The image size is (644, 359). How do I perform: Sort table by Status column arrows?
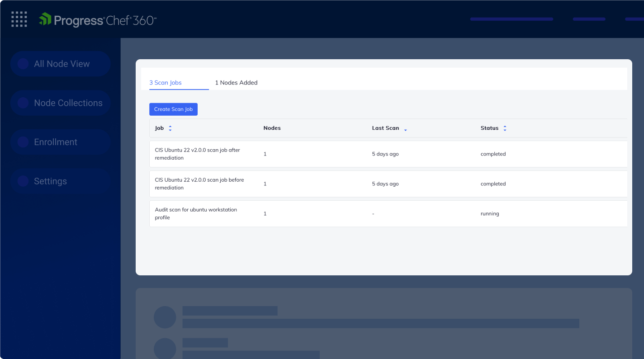(505, 128)
